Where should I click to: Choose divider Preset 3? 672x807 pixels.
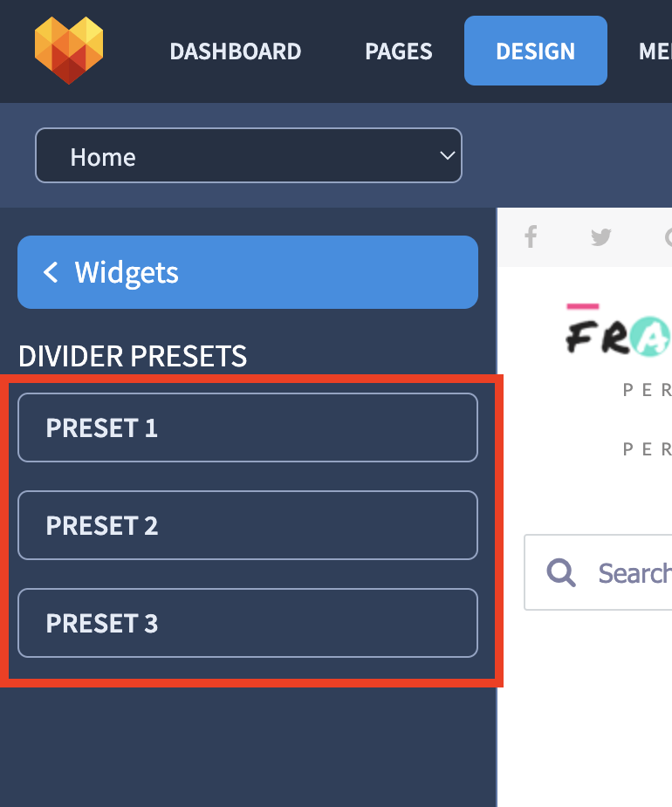[x=248, y=623]
